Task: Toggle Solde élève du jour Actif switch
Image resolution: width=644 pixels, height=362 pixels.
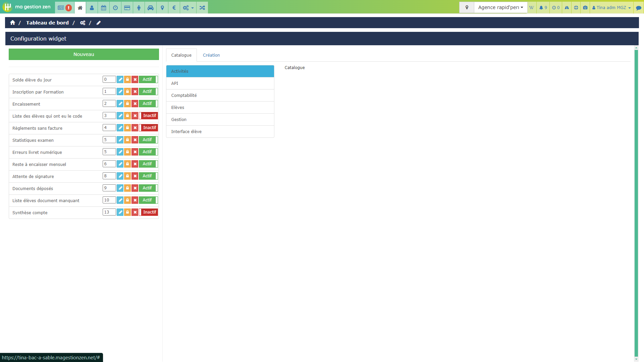Action: point(148,79)
